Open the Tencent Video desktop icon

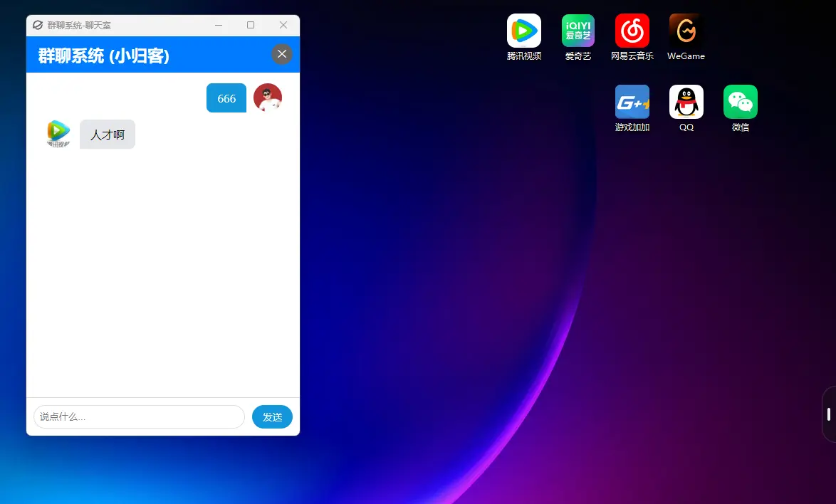523,31
